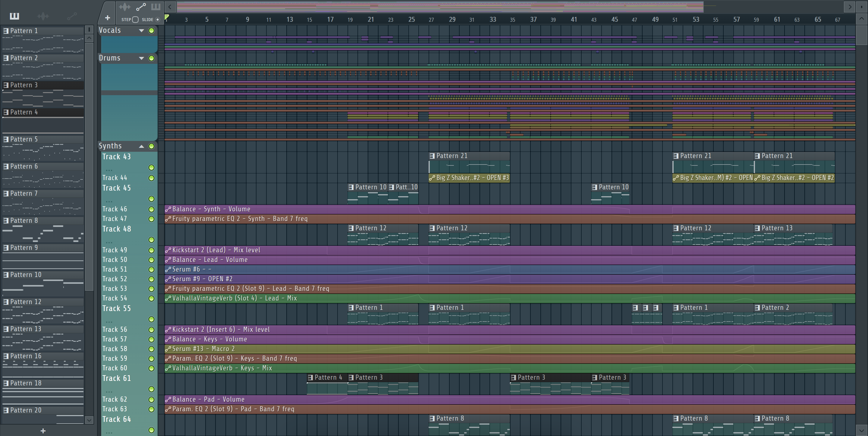The image size is (868, 436).
Task: Click the Track 64 options dots
Action: (109, 432)
